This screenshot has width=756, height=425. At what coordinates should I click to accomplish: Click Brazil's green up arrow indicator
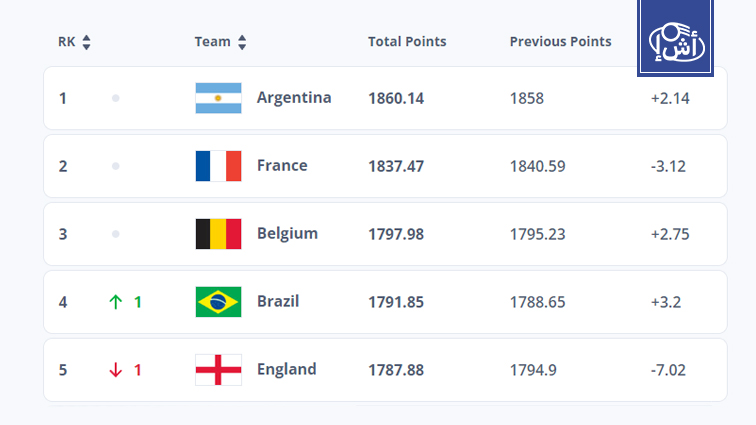click(x=115, y=302)
